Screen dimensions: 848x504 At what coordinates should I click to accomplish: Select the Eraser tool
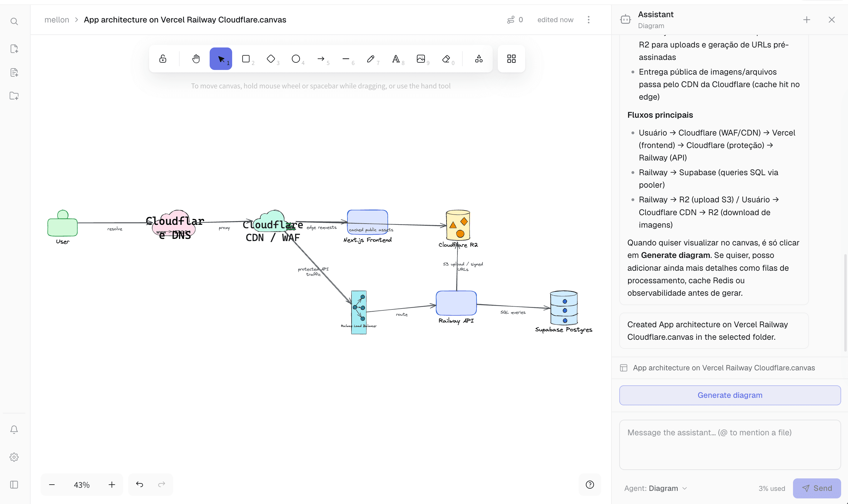[446, 59]
